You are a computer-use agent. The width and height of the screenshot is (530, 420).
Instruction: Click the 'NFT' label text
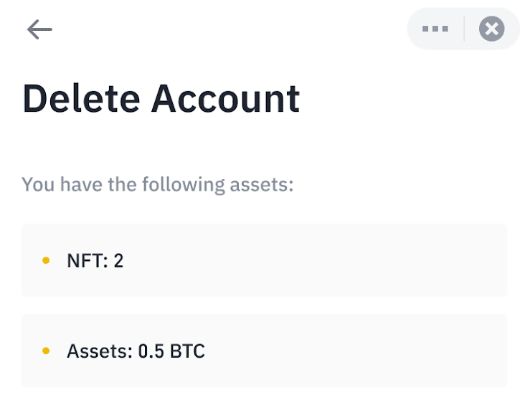pos(82,260)
